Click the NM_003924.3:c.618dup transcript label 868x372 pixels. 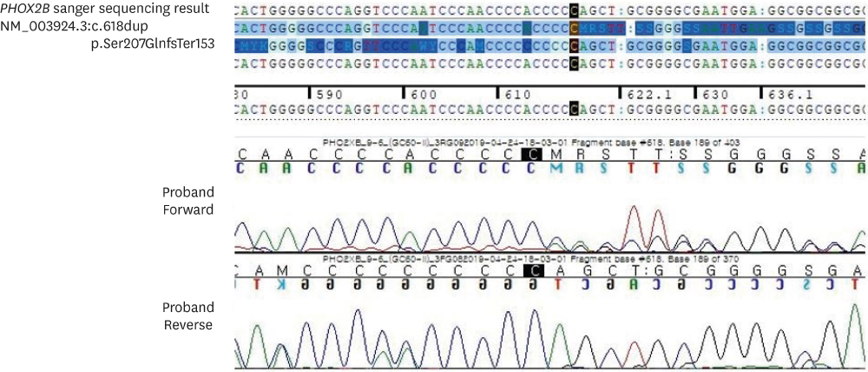click(x=77, y=25)
